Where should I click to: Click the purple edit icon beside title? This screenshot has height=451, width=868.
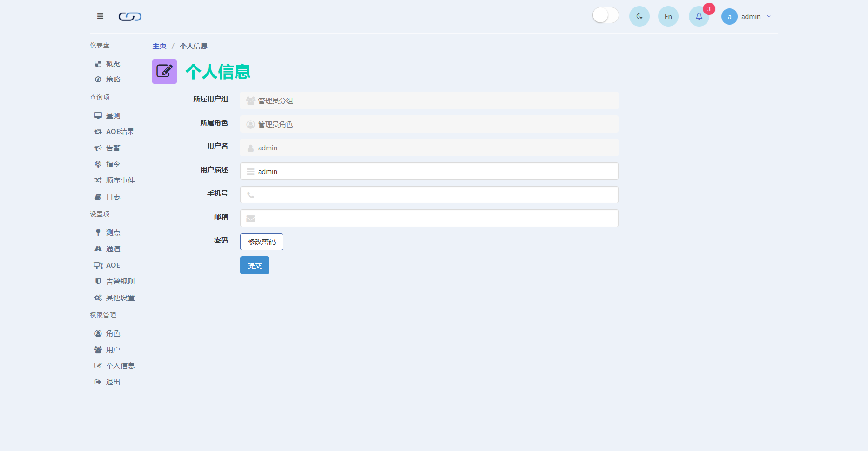[164, 71]
